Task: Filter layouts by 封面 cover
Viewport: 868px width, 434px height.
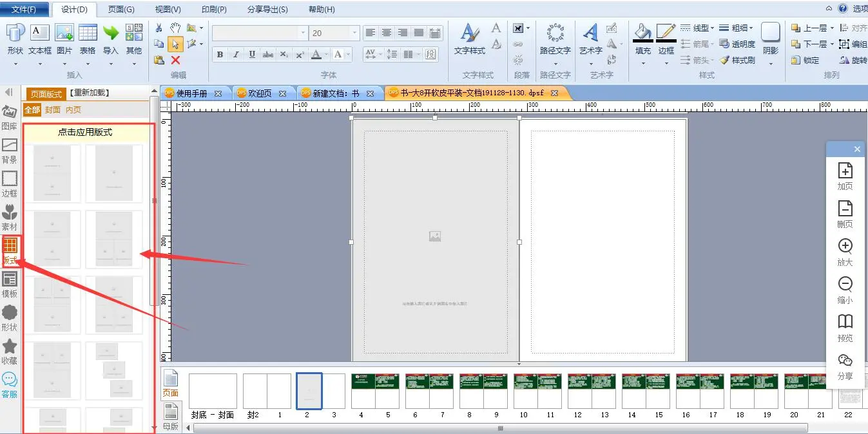Action: tap(53, 110)
